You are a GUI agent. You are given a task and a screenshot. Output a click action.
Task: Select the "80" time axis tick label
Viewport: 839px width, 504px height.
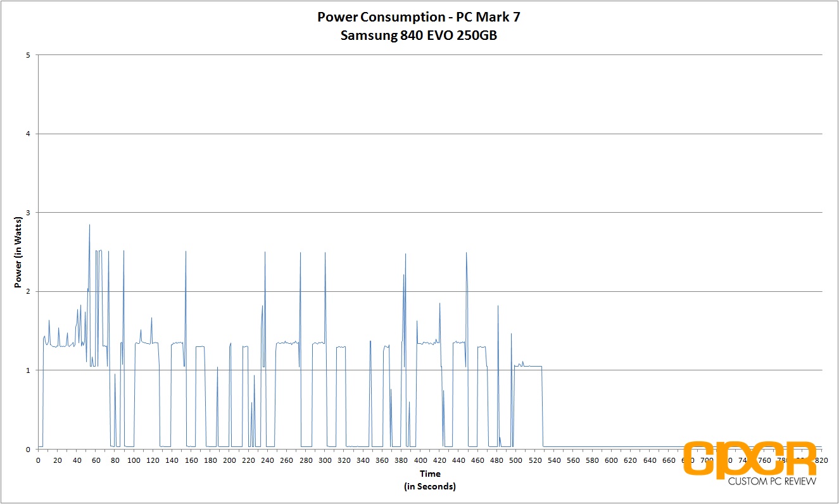click(115, 460)
